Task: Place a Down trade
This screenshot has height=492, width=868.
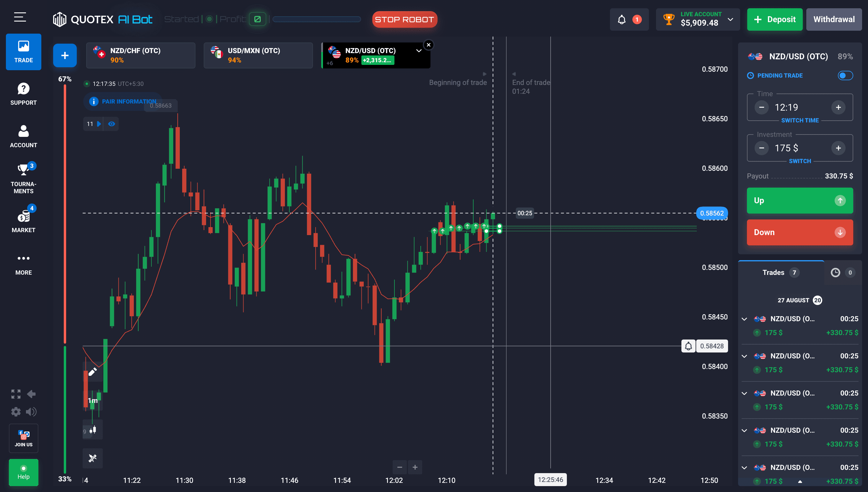Action: pos(800,232)
